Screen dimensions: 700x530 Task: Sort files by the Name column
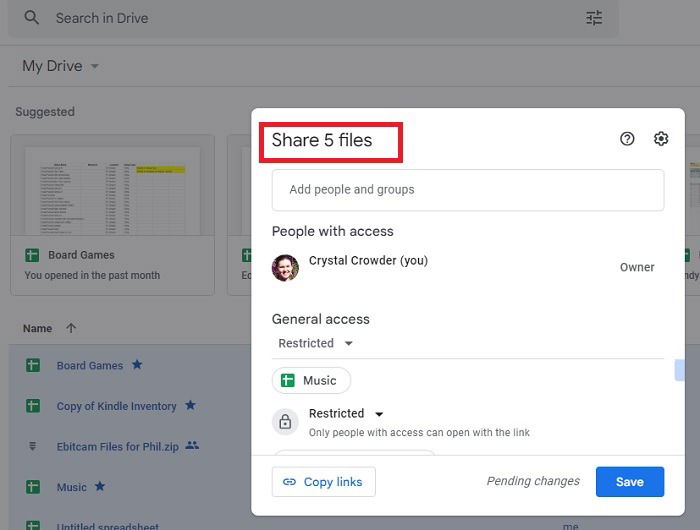point(38,328)
